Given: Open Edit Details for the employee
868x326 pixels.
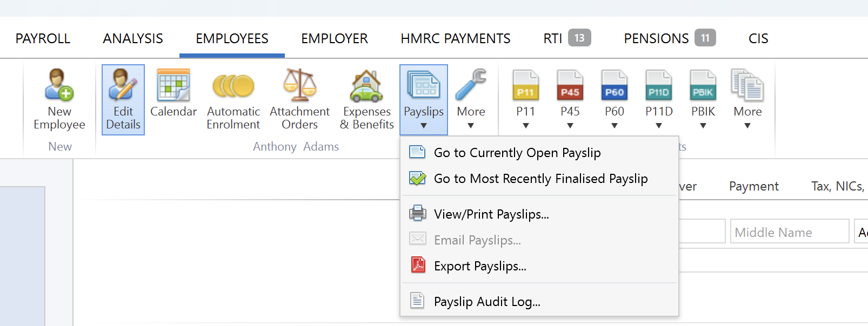Looking at the screenshot, I should [x=123, y=100].
